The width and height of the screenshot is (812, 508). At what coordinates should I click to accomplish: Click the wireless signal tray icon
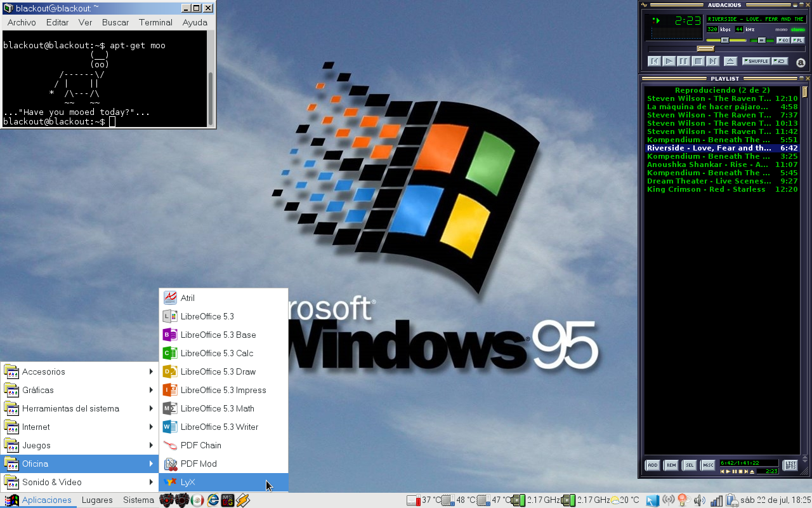pos(669,500)
